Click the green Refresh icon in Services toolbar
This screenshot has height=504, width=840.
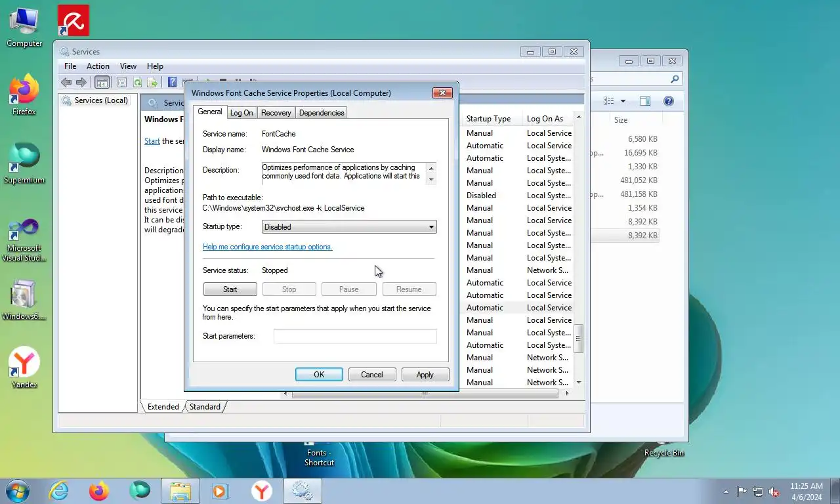point(137,82)
